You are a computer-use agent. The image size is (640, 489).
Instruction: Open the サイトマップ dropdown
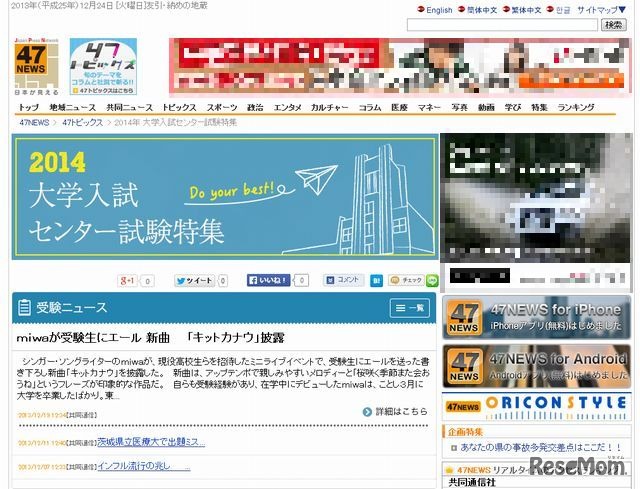pyautogui.click(x=601, y=10)
